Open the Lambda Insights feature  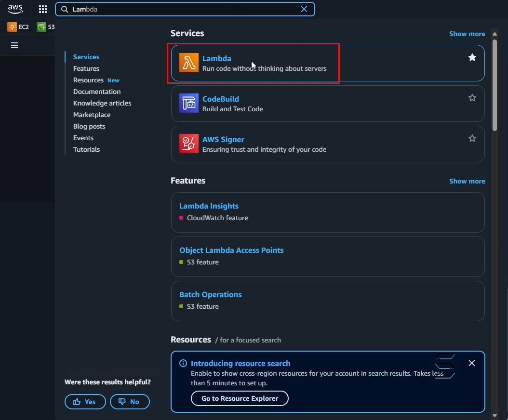209,206
